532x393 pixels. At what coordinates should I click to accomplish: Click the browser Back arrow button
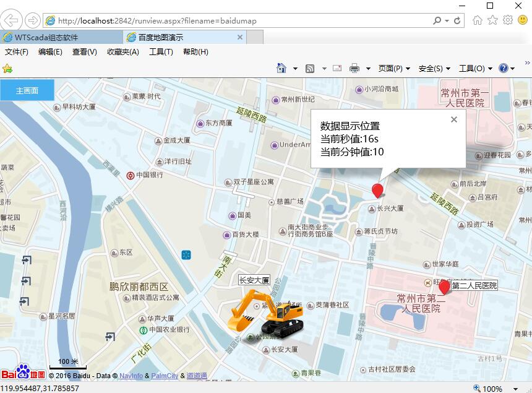pyautogui.click(x=11, y=20)
